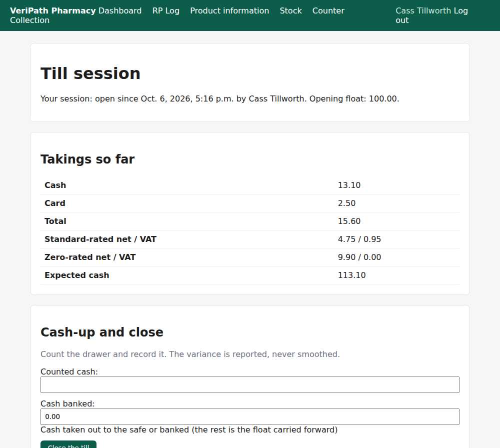Screen dimensions: 500x448
Task: Focus the Counted cash input field
Action: 250,384
